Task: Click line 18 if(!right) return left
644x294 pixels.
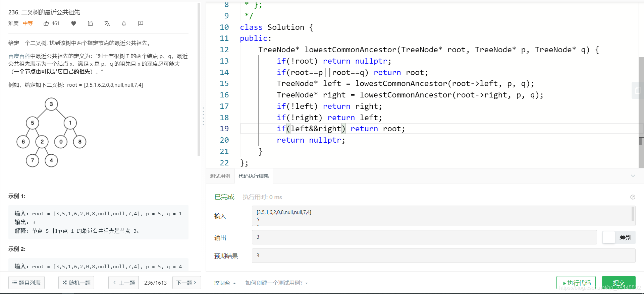Action: 329,118
